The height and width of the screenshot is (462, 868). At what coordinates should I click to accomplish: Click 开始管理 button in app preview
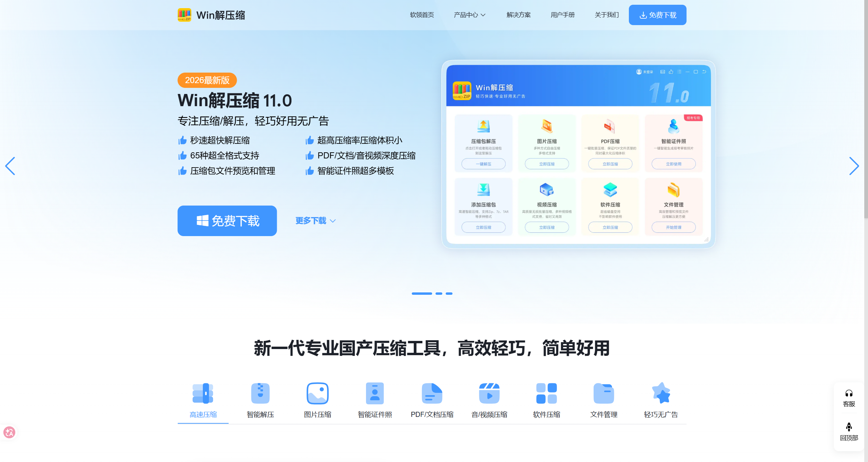674,227
